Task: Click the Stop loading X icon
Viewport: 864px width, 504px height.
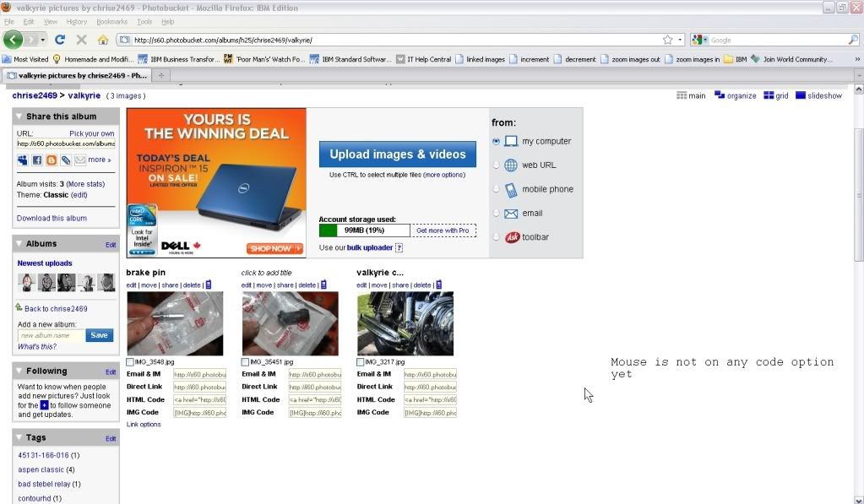Action: tap(82, 40)
